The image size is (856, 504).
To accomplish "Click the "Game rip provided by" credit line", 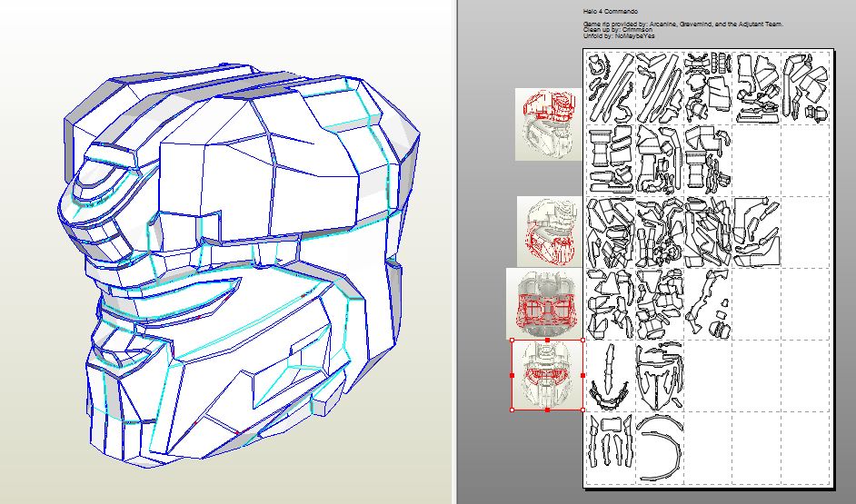I will coord(683,24).
